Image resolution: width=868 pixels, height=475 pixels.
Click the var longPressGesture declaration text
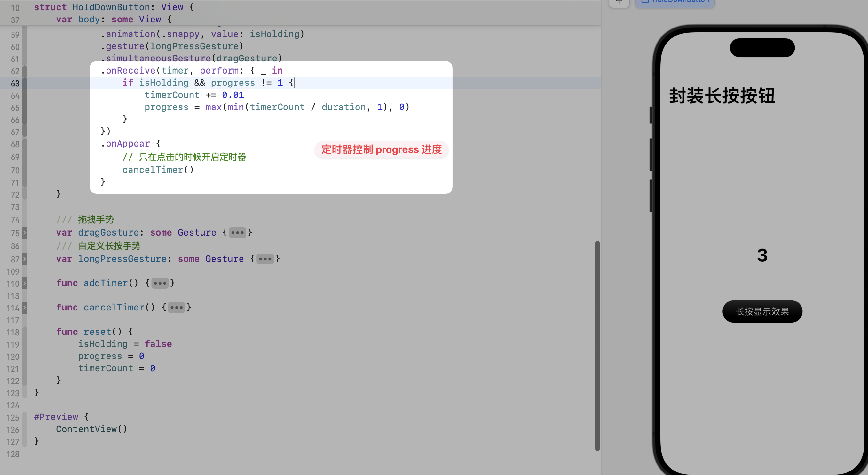[x=150, y=259]
